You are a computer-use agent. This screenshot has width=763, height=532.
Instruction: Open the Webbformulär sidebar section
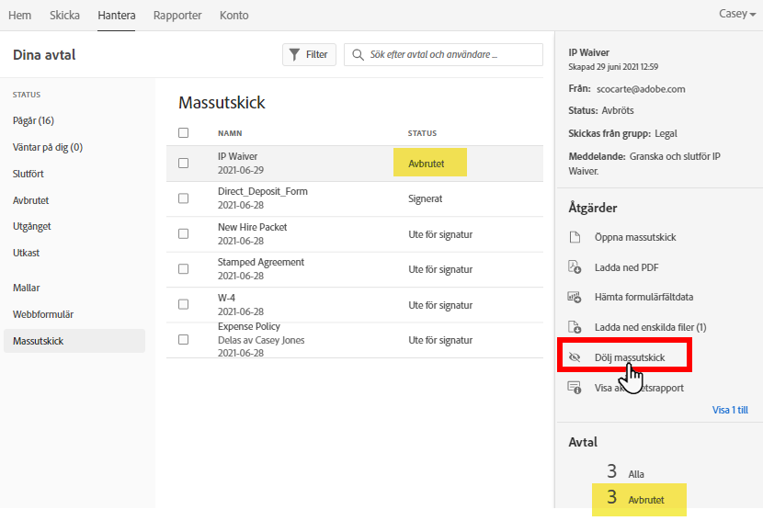click(x=43, y=314)
